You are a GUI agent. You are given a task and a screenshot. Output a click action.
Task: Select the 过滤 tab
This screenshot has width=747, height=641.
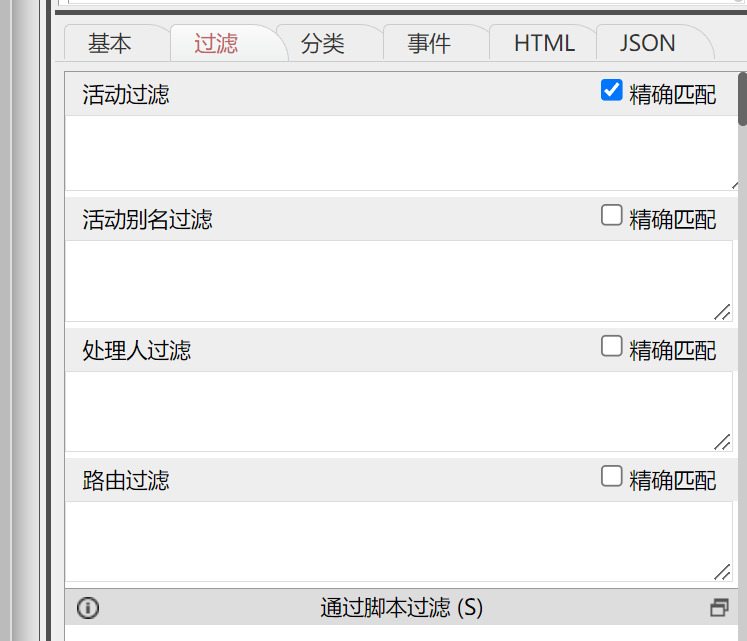tap(216, 44)
